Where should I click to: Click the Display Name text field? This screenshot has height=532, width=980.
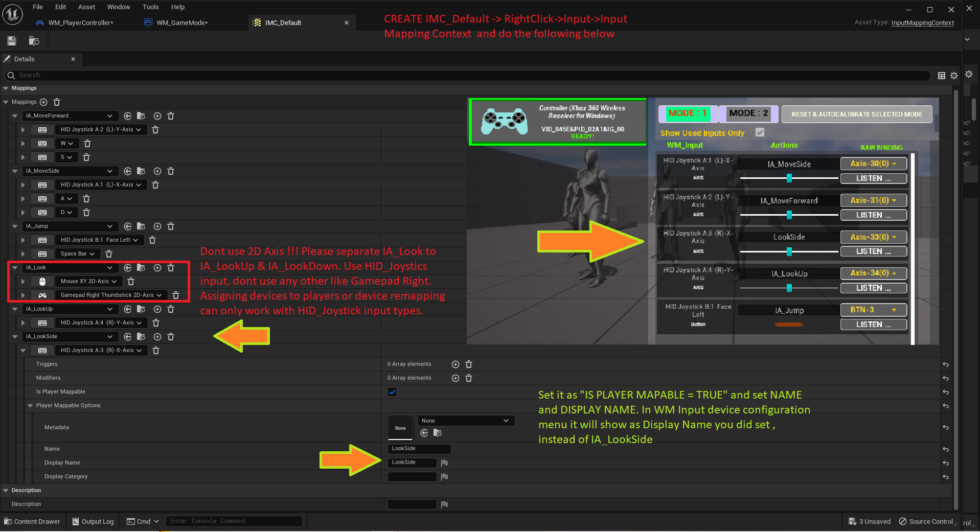[412, 462]
